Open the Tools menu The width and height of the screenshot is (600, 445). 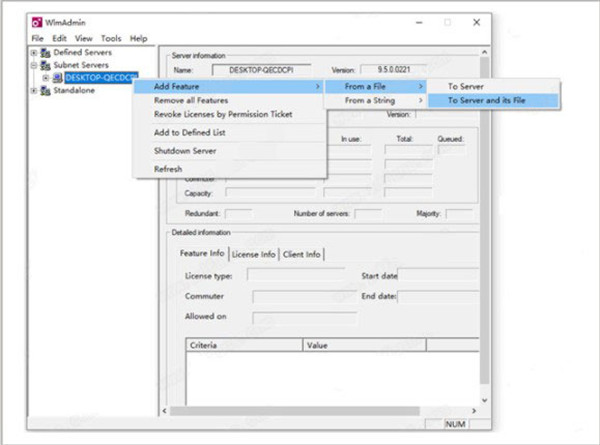pyautogui.click(x=110, y=38)
